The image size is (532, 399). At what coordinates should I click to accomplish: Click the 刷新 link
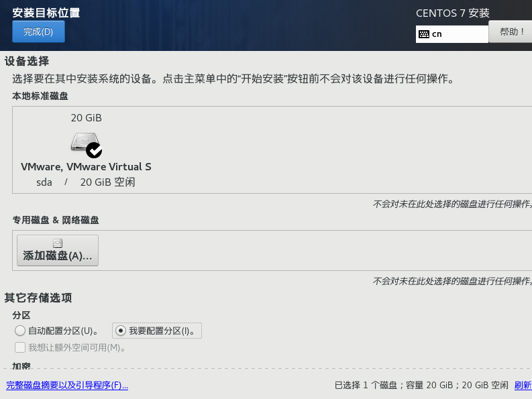pyautogui.click(x=523, y=385)
